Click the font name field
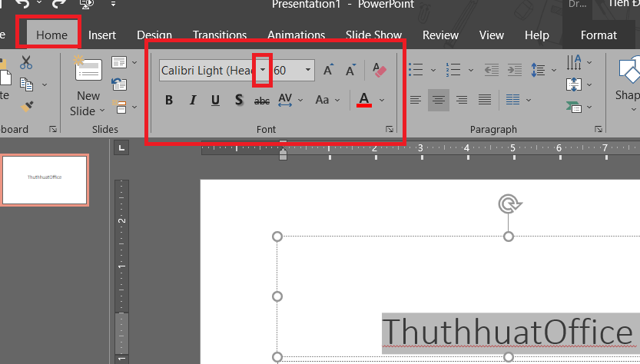The width and height of the screenshot is (640, 364). tap(208, 70)
